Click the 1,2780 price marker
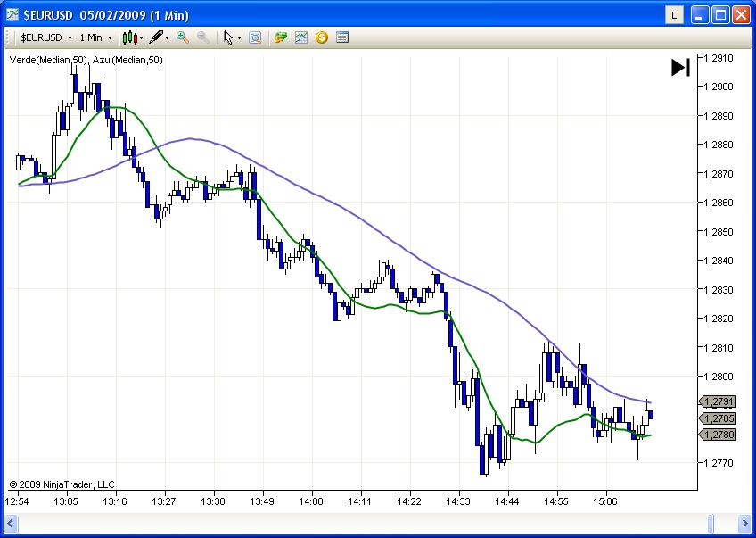Viewport: 756px width, 538px height. click(718, 435)
